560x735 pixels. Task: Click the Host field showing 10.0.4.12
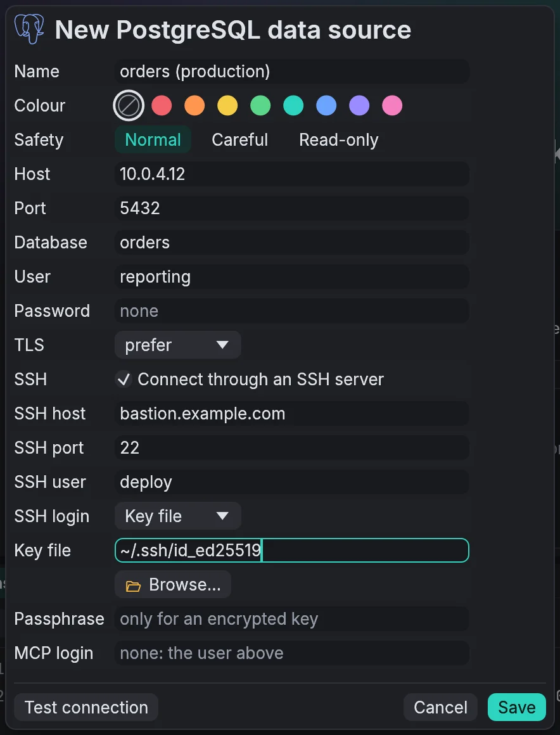point(292,174)
